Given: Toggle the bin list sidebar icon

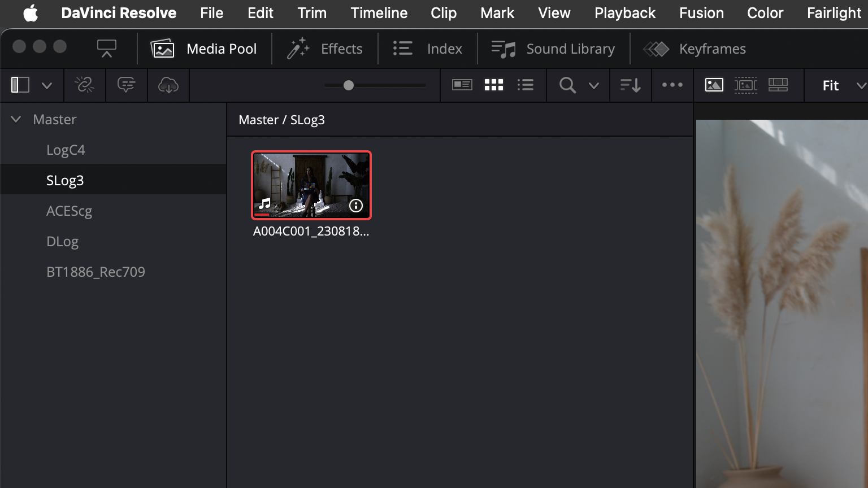Looking at the screenshot, I should tap(20, 85).
